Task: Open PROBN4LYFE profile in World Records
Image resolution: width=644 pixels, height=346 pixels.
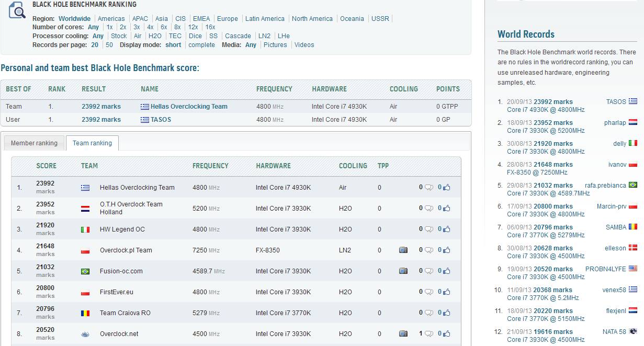Action: click(606, 269)
